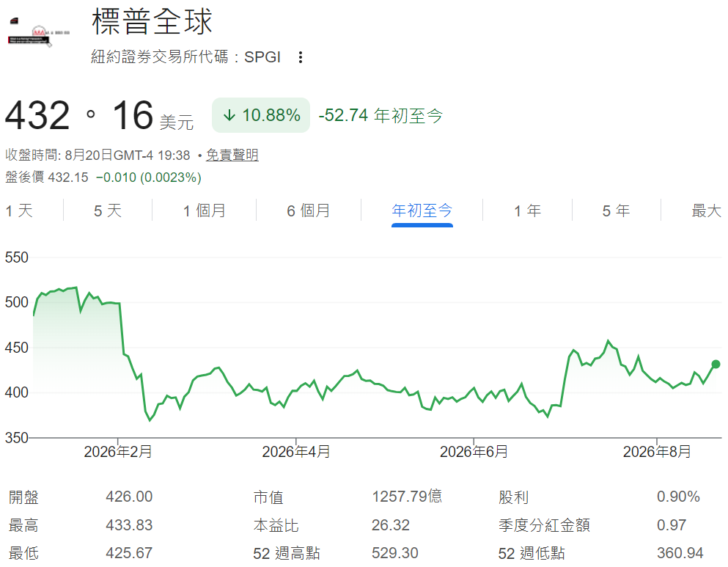Click the 550 y-axis label
This screenshot has height=567, width=728.
[x=17, y=257]
